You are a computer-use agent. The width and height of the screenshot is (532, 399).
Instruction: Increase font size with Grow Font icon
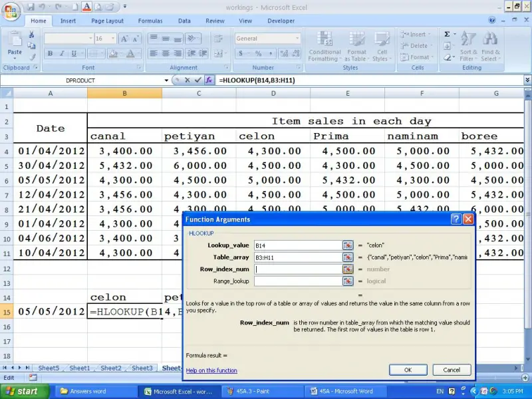click(124, 39)
